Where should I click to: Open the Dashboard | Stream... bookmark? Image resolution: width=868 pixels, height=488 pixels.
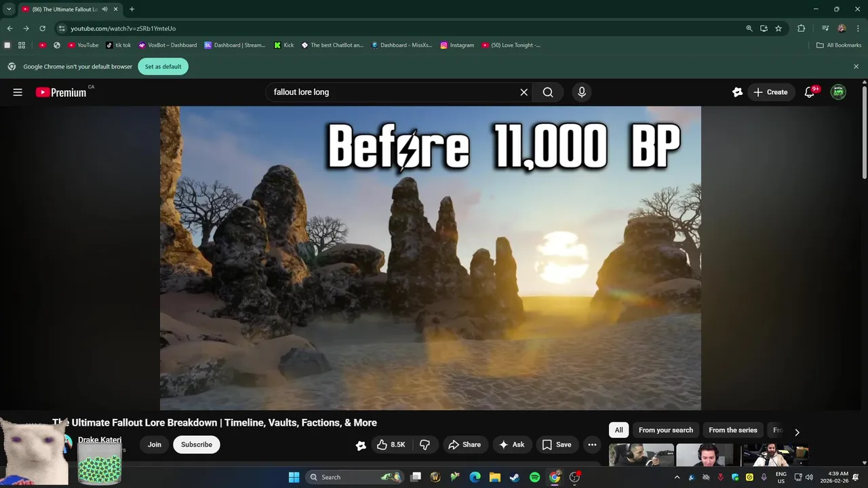coord(235,45)
